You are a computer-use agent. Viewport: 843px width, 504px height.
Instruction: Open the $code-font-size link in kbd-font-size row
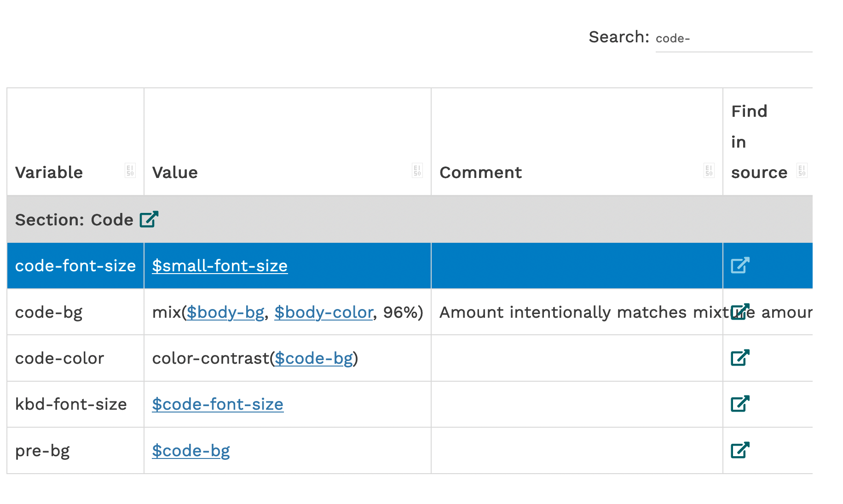(x=218, y=404)
